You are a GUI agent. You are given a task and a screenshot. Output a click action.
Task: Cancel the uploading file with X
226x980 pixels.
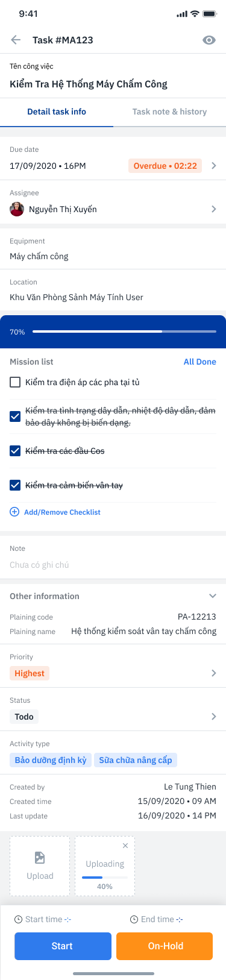click(x=125, y=846)
